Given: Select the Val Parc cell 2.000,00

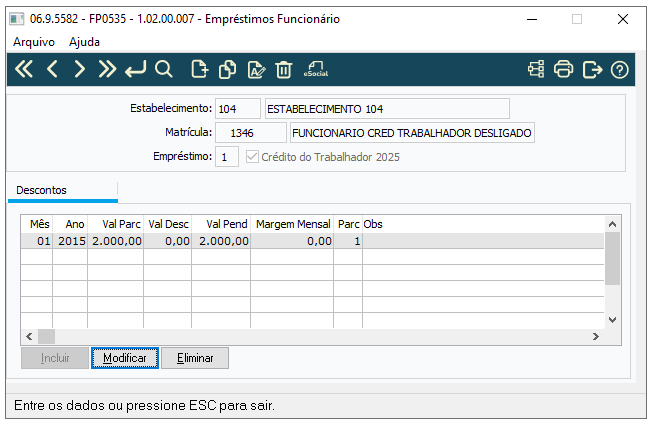Looking at the screenshot, I should [115, 241].
